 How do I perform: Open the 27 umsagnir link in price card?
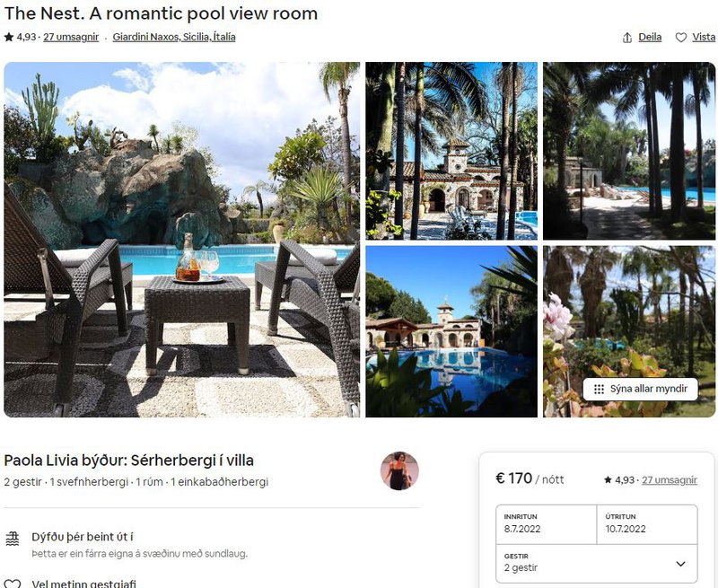pos(670,480)
